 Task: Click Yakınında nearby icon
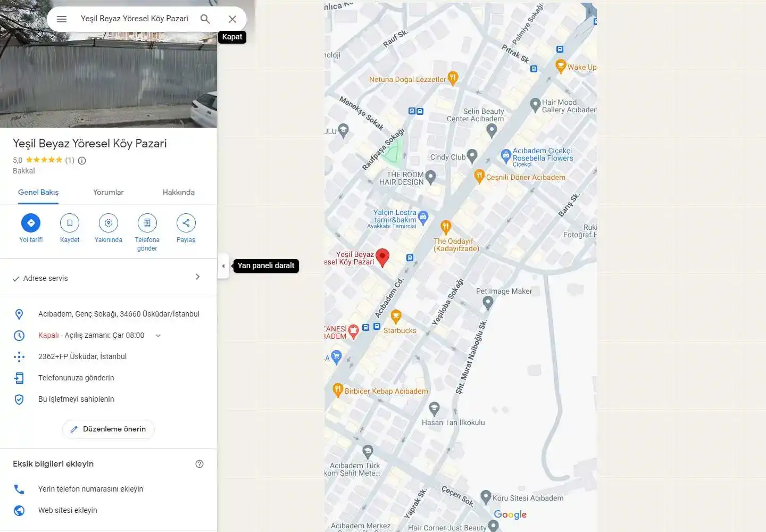pyautogui.click(x=109, y=223)
